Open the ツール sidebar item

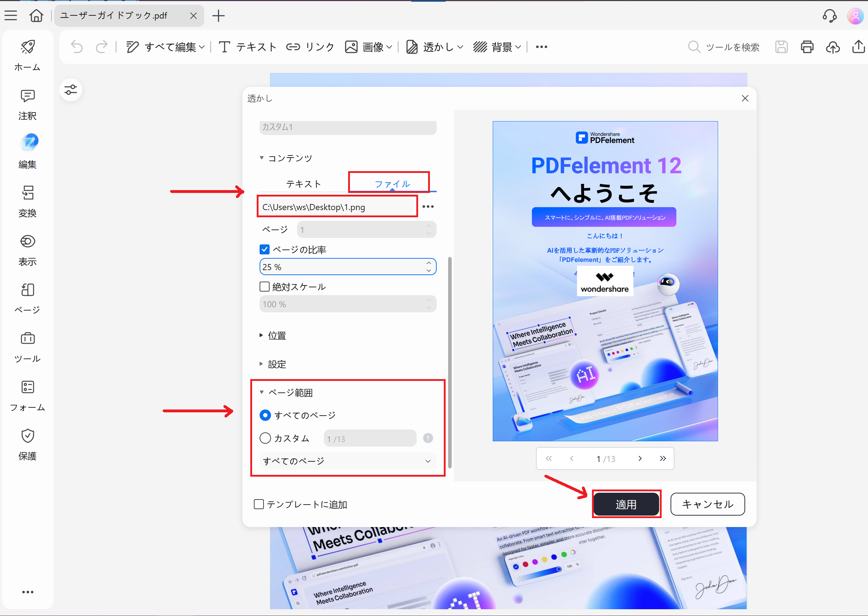[27, 347]
